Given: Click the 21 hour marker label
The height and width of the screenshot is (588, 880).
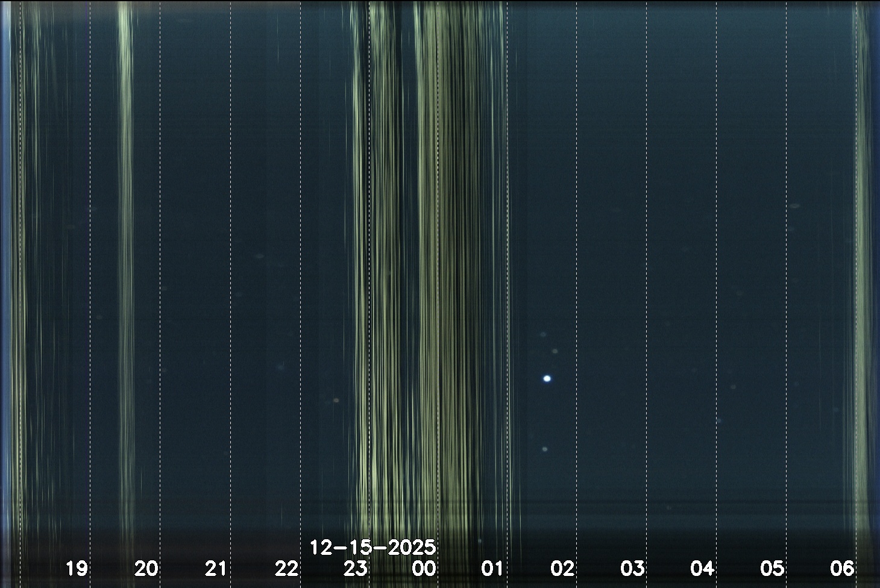Looking at the screenshot, I should pyautogui.click(x=216, y=568).
